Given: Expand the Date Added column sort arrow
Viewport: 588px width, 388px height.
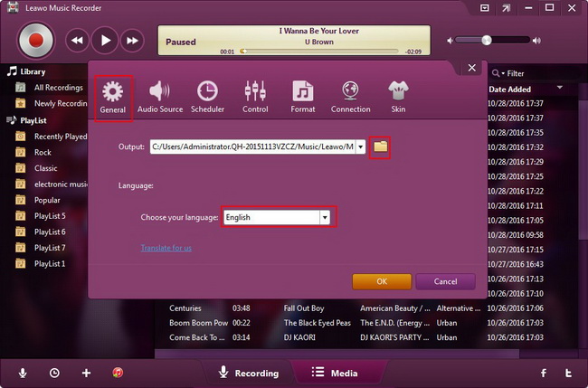Looking at the screenshot, I should pyautogui.click(x=559, y=88).
